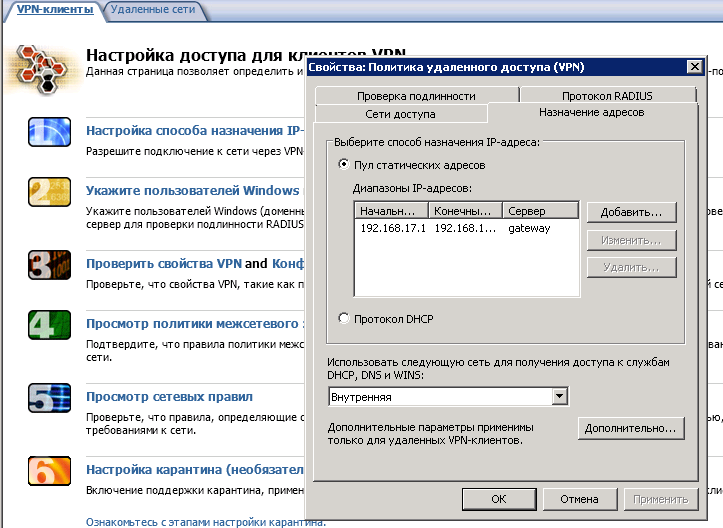Switch to the Удаленные сети tab
The width and height of the screenshot is (723, 528).
click(153, 9)
